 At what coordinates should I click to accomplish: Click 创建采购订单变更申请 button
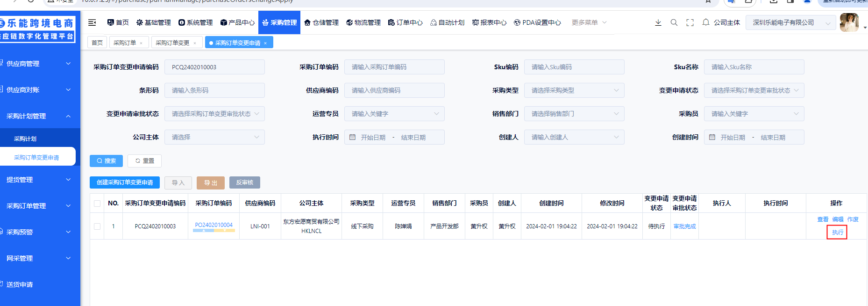point(125,182)
